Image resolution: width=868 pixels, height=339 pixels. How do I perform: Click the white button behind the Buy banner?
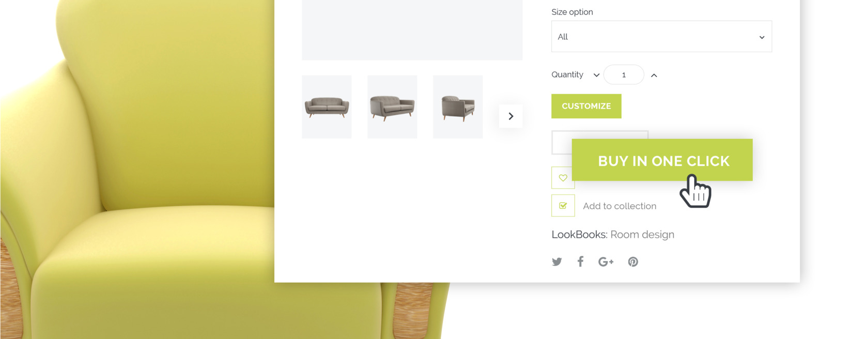[562, 143]
